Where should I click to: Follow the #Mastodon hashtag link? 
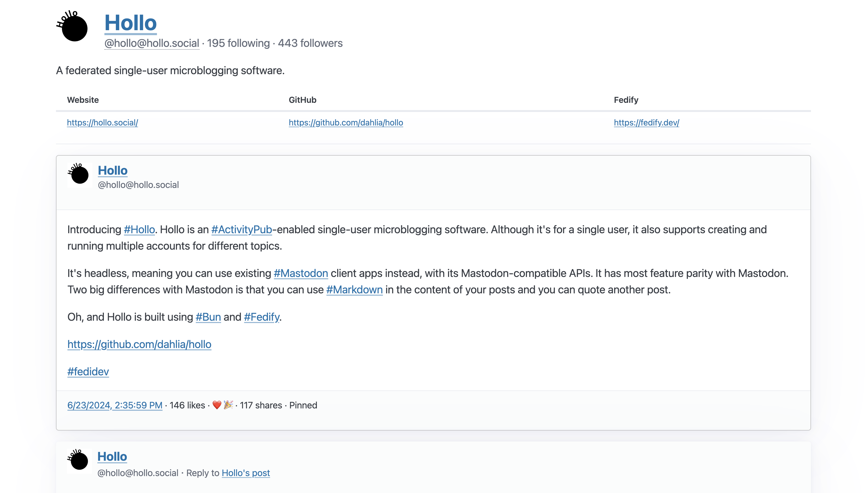[x=301, y=273]
